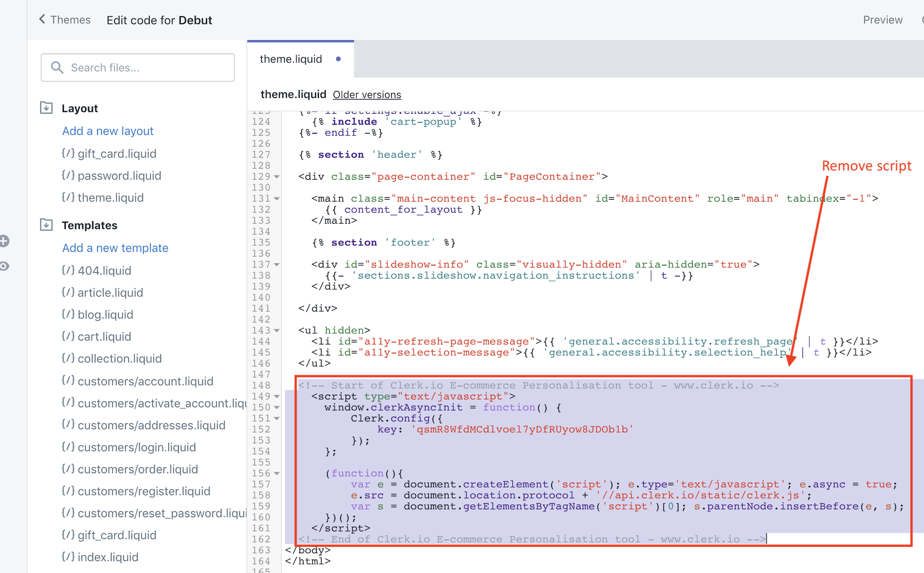This screenshot has width=924, height=573.
Task: Switch to the theme.liquid editor tab
Action: coord(291,59)
